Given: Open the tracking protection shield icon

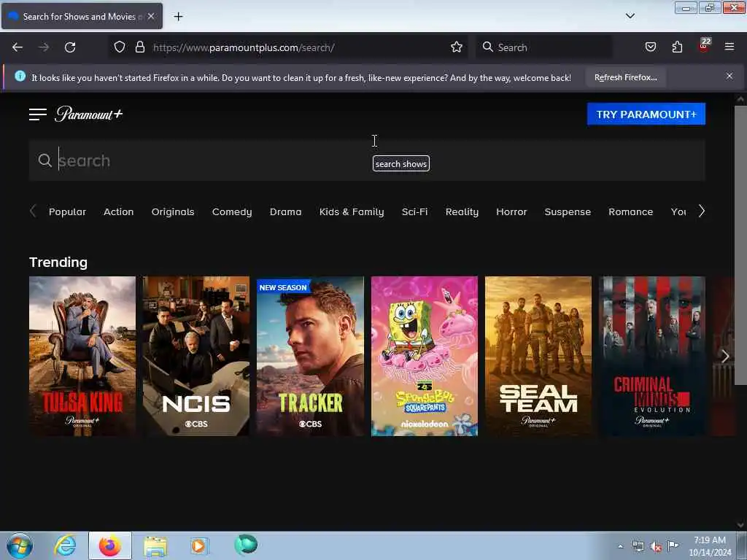Looking at the screenshot, I should tap(120, 47).
